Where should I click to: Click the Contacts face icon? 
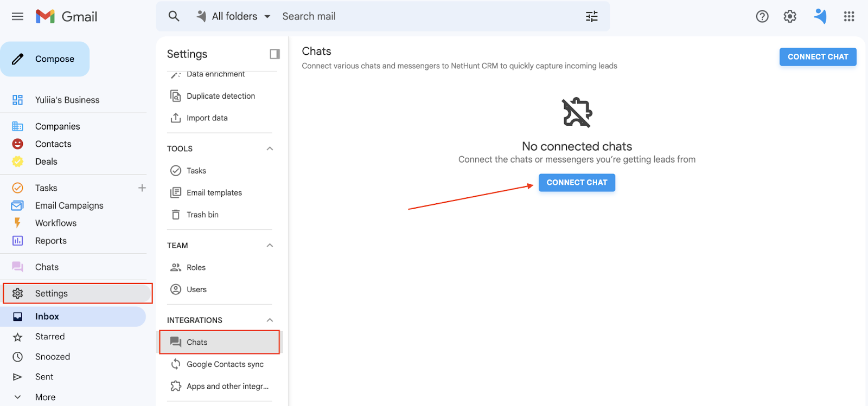pos(17,144)
